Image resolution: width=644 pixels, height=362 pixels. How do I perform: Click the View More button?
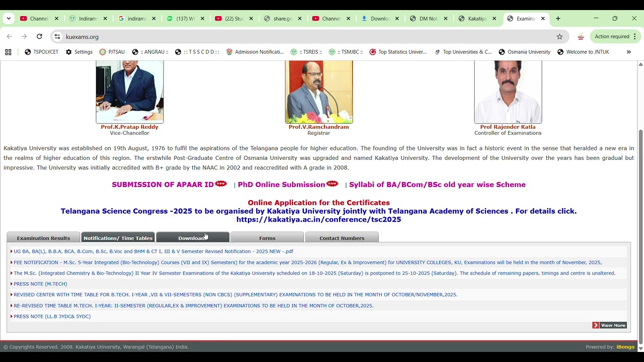pyautogui.click(x=609, y=325)
